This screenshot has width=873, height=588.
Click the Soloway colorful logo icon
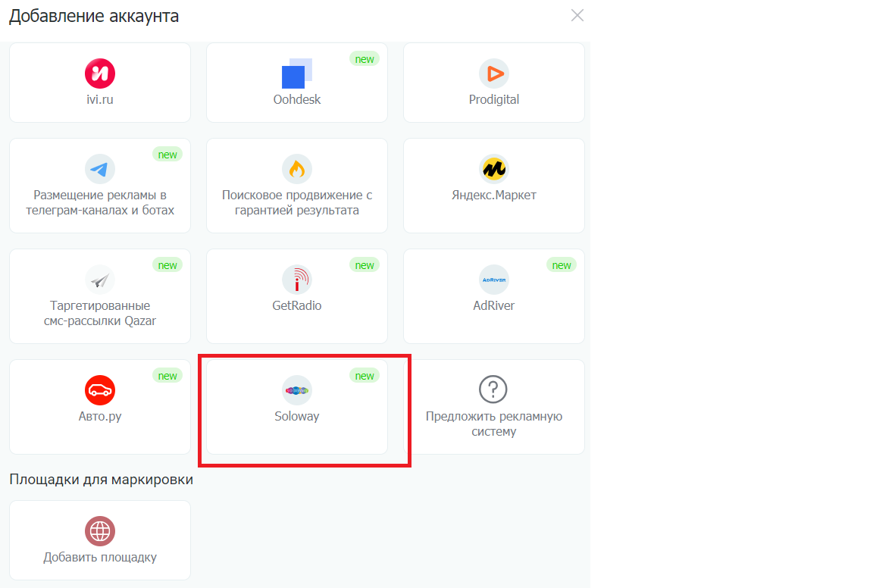tap(297, 390)
